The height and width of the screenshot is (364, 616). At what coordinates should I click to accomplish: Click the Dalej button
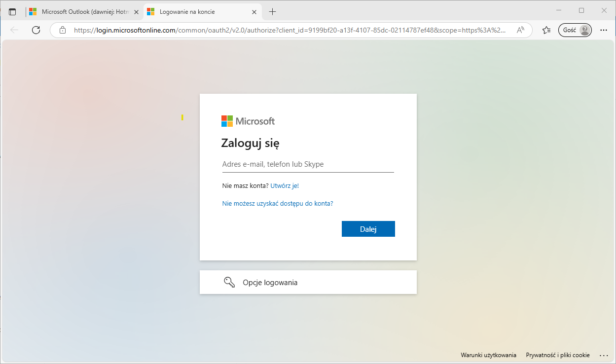coord(368,229)
